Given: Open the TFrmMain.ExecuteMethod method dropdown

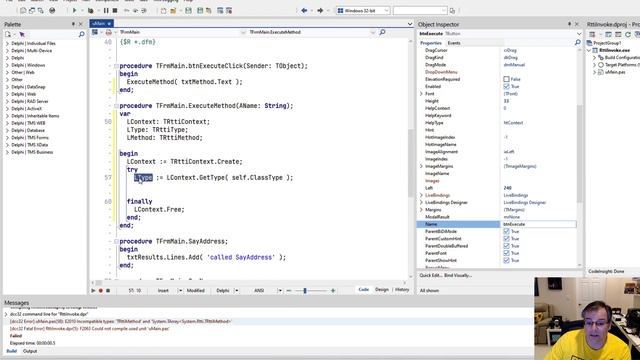Looking at the screenshot, I should coord(372,32).
